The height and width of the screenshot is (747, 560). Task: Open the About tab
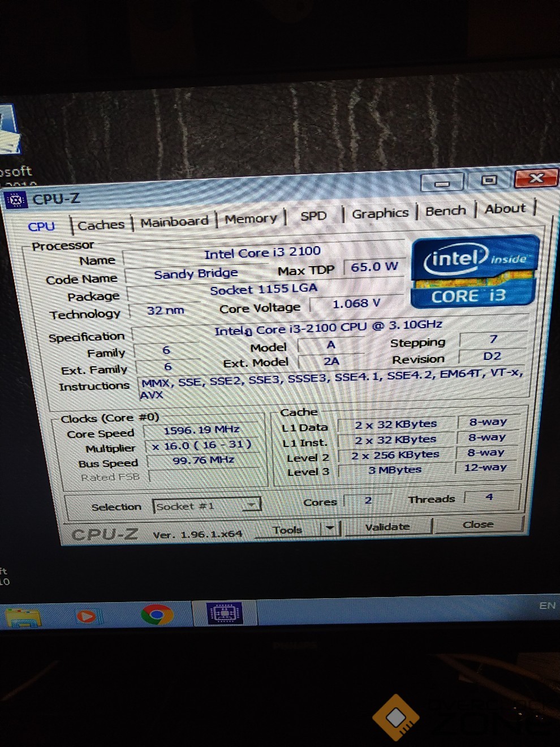pyautogui.click(x=505, y=208)
